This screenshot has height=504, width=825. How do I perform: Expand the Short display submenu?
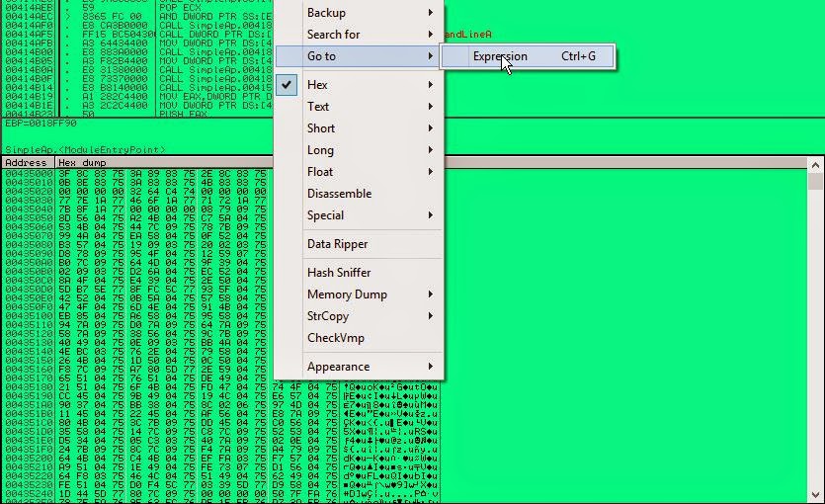pos(359,128)
